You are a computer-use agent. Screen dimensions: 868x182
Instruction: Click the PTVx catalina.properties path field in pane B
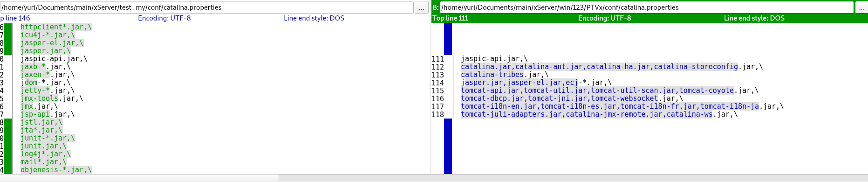coord(647,7)
